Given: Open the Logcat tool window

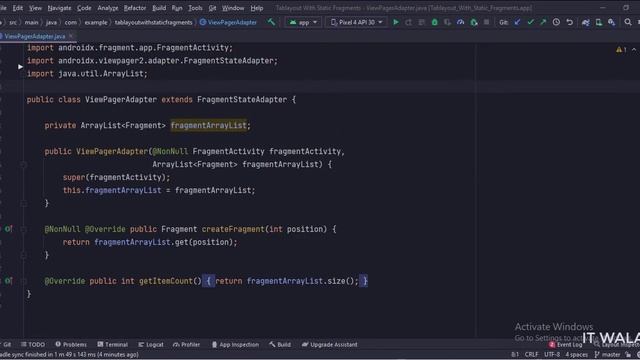Looking at the screenshot, I should 151,344.
